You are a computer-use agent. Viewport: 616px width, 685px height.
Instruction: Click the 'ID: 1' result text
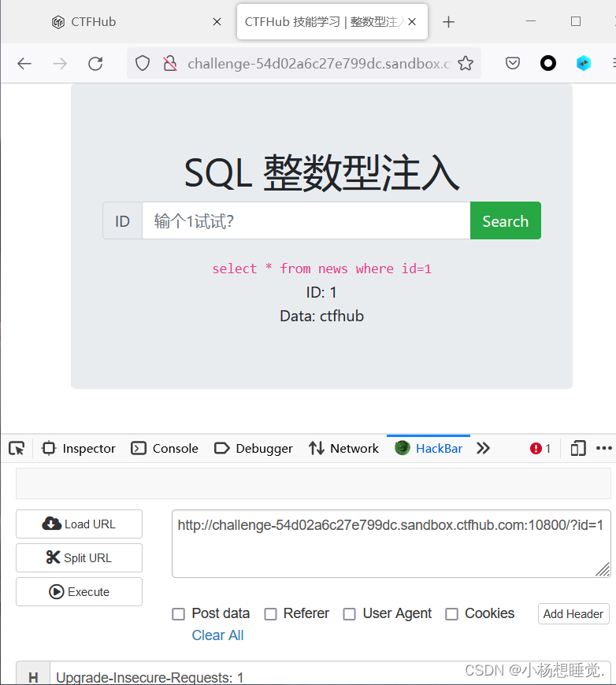(x=321, y=292)
